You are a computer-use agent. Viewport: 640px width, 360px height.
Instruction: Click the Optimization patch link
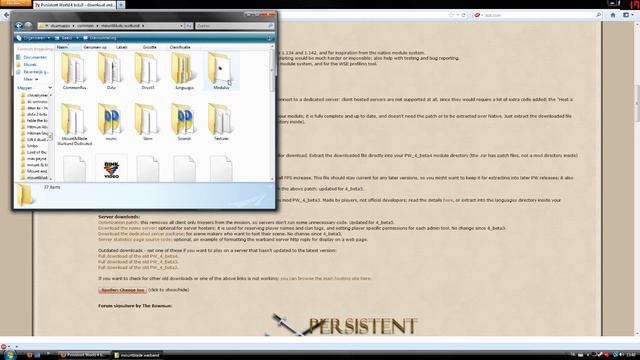pyautogui.click(x=118, y=222)
